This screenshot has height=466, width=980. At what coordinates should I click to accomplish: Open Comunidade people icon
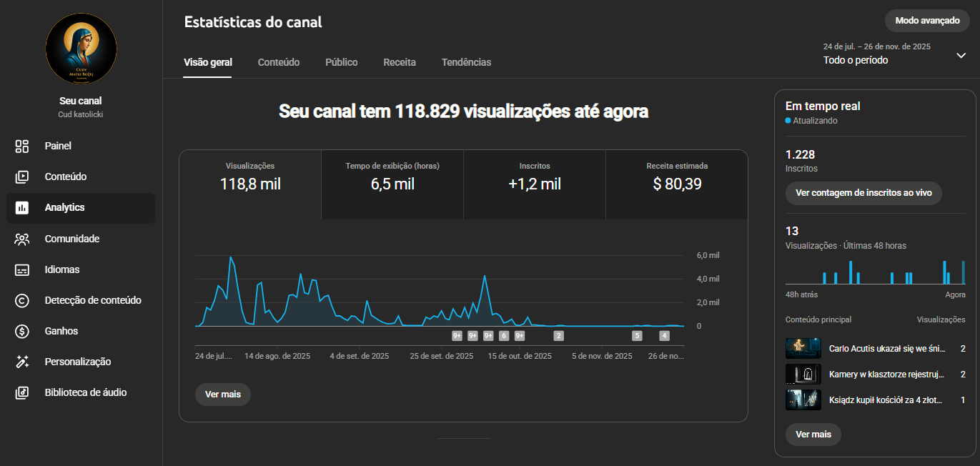tap(21, 239)
